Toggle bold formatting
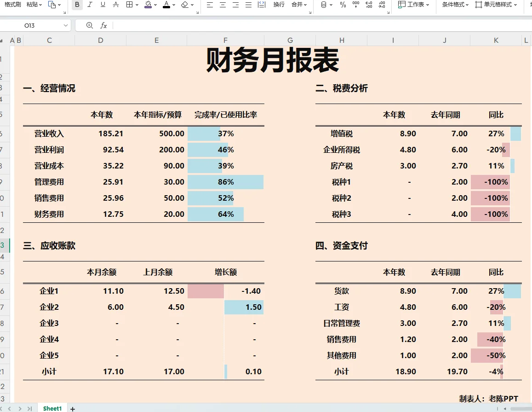Image resolution: width=532 pixels, height=412 pixels. pos(77,5)
